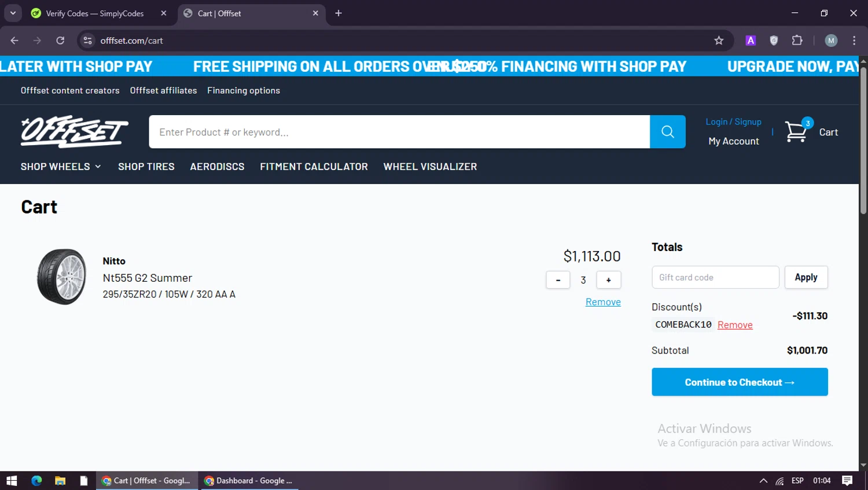Viewport: 868px width, 490px height.
Task: Open Offfset affiliates link
Action: point(163,90)
